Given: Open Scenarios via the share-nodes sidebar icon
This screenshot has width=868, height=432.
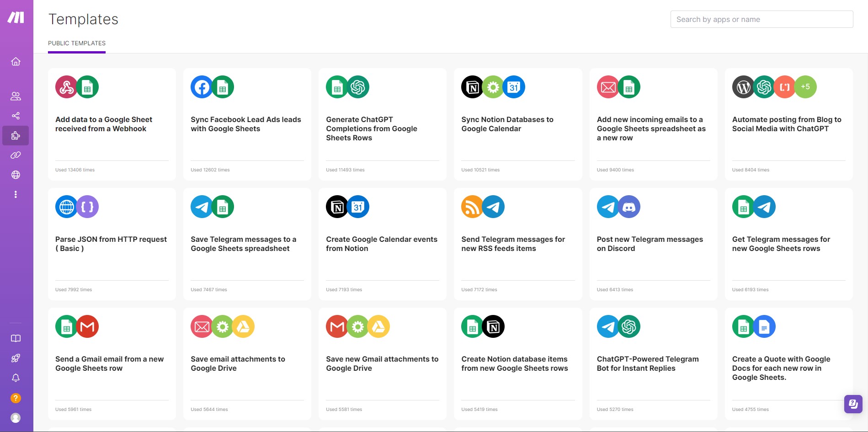Looking at the screenshot, I should coord(16,116).
